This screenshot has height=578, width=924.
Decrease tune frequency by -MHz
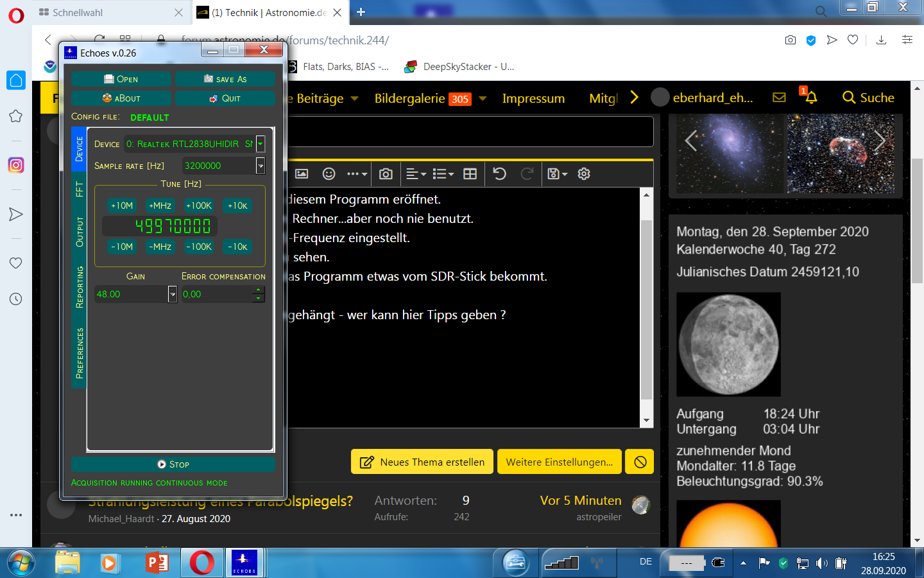click(x=160, y=247)
